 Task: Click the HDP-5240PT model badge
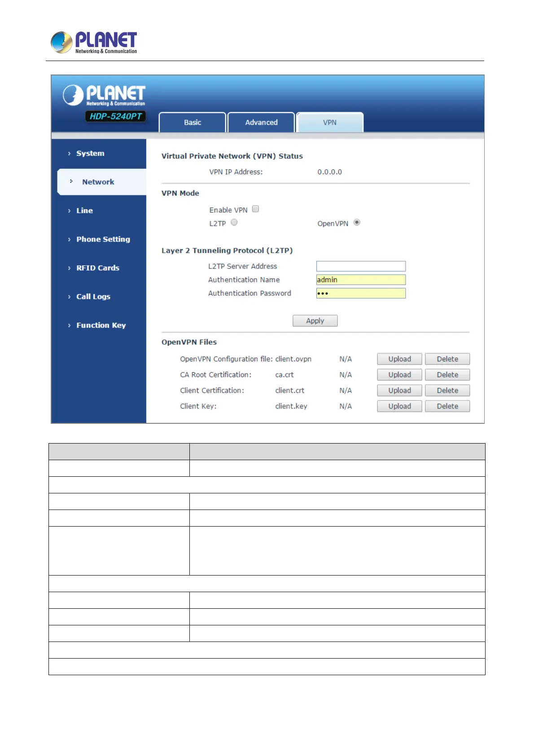coord(116,116)
